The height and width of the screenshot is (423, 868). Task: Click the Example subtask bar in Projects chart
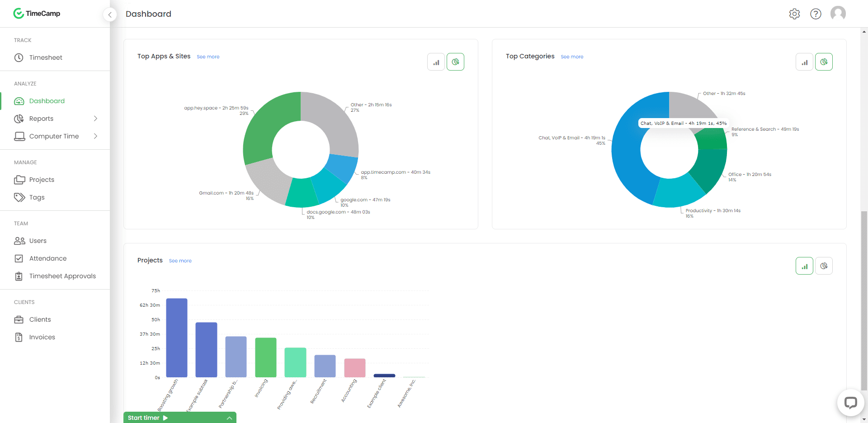(206, 350)
